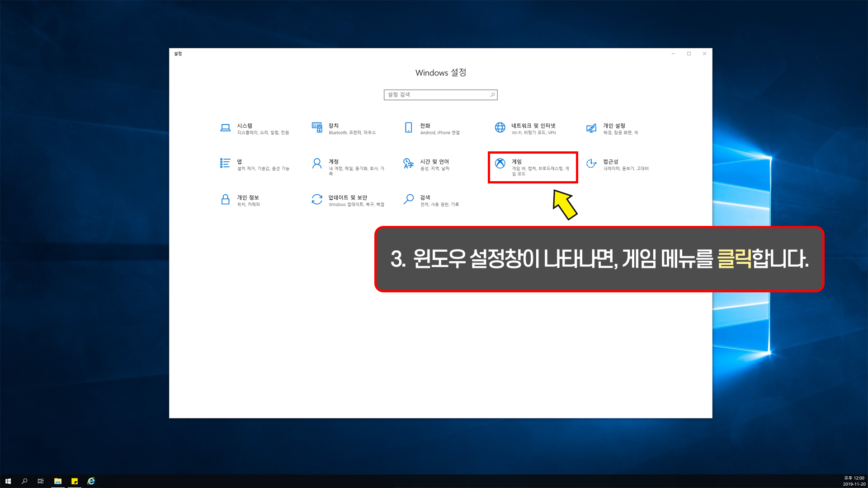Click '음성, 지역, 날짜' description
The height and width of the screenshot is (488, 868).
pyautogui.click(x=435, y=169)
